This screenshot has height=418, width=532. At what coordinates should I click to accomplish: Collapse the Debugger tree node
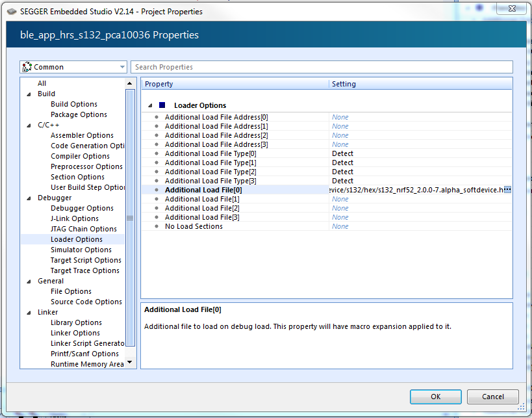click(29, 198)
